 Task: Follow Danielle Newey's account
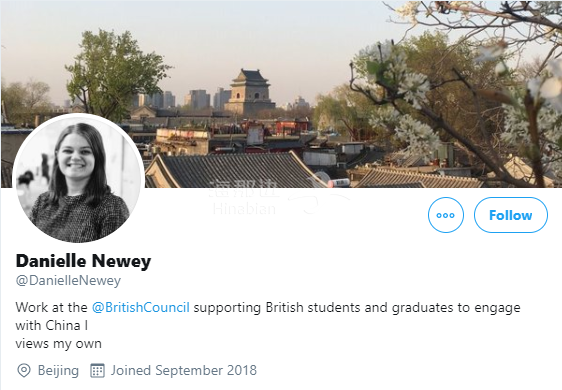tap(511, 215)
